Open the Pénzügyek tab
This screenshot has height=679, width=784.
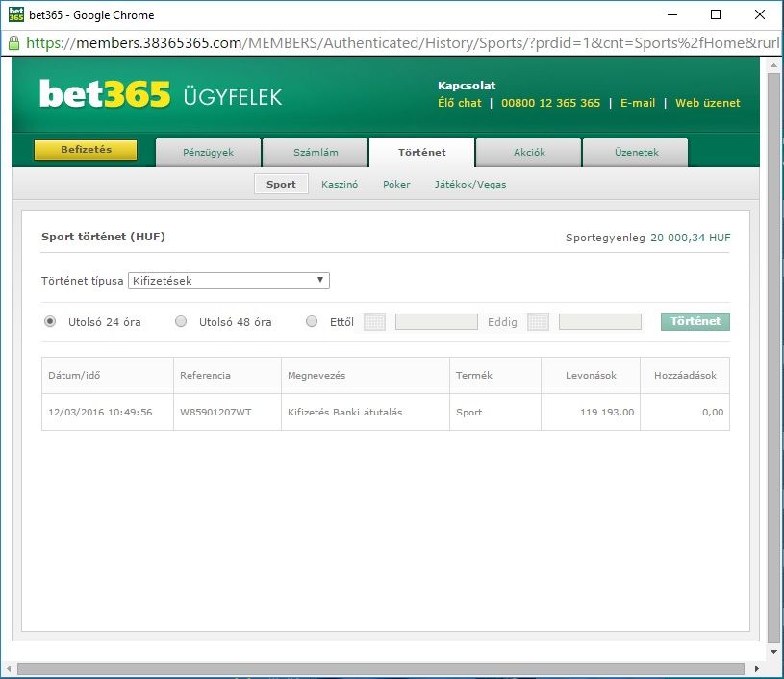click(208, 153)
